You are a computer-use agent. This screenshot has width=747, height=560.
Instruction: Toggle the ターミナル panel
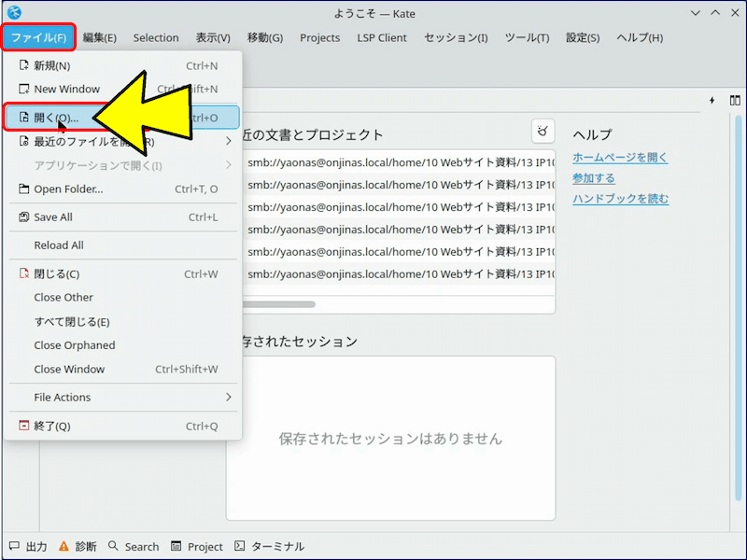coord(269,546)
